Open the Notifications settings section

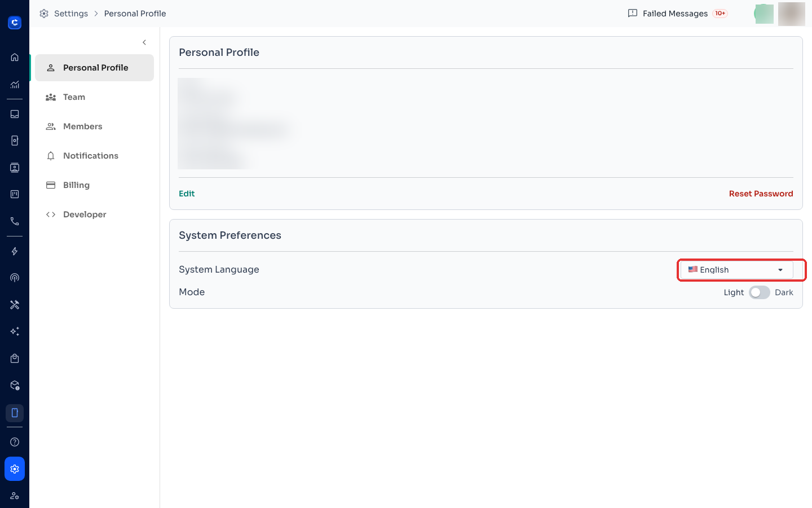pos(94,156)
